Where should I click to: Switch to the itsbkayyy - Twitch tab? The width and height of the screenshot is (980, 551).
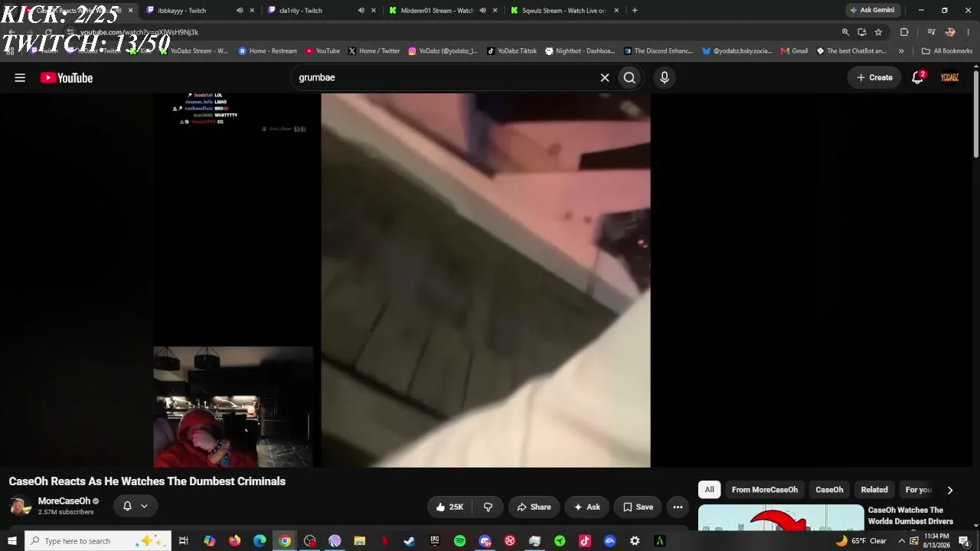[x=191, y=11]
